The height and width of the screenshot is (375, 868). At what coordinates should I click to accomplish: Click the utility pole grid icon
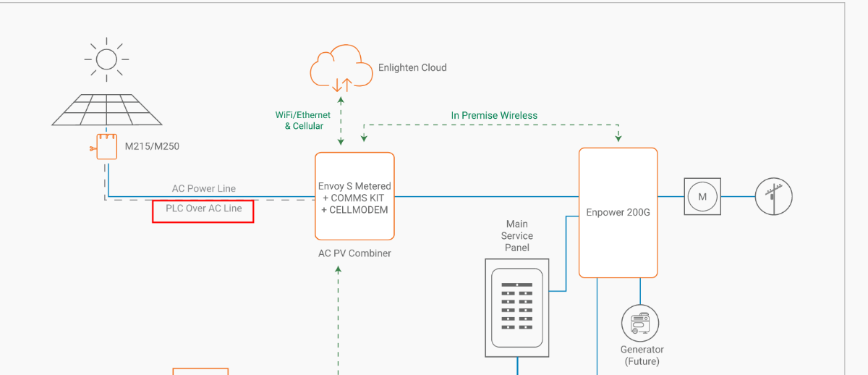point(773,196)
